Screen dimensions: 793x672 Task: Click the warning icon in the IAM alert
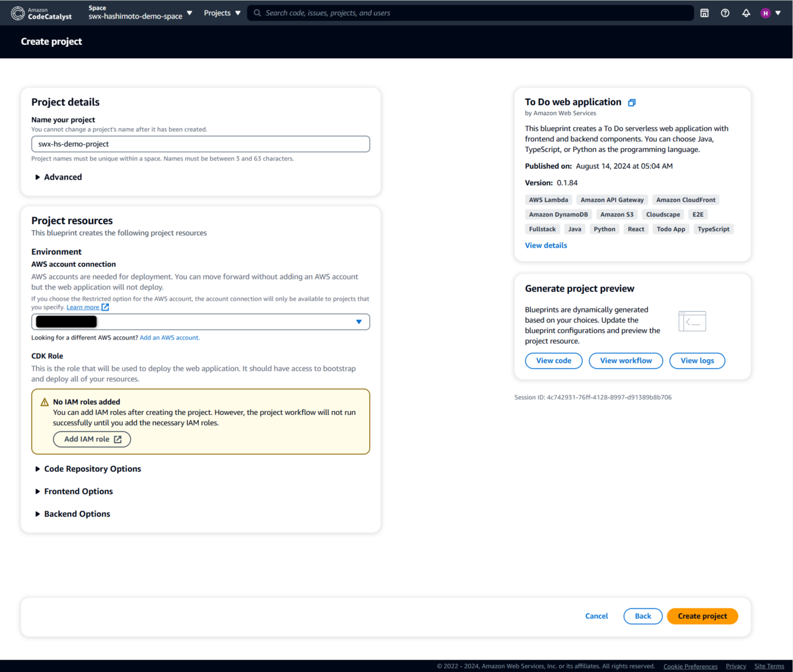[x=44, y=402]
